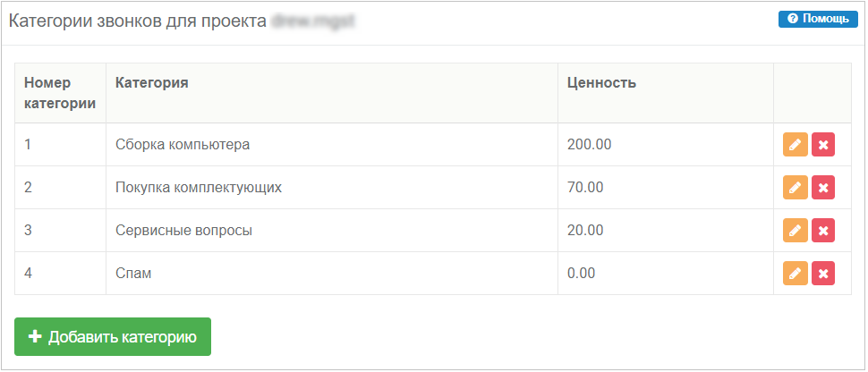Click the Добавить категорию button
868x372 pixels.
(x=113, y=336)
